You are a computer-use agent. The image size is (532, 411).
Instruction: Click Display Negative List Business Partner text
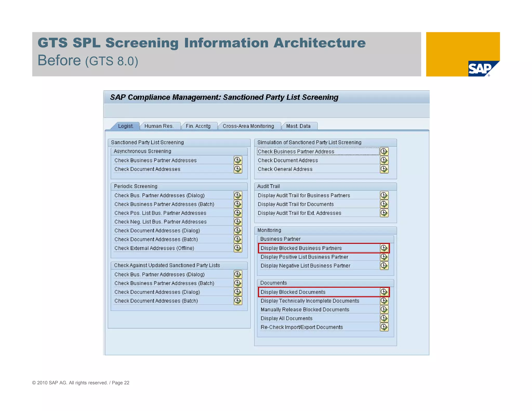tap(305, 266)
